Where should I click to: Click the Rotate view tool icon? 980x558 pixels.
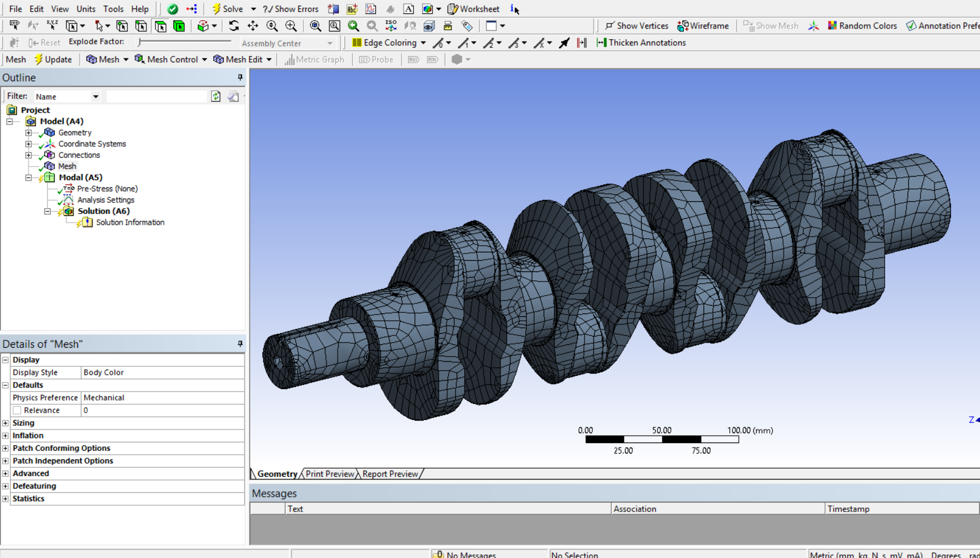point(234,26)
